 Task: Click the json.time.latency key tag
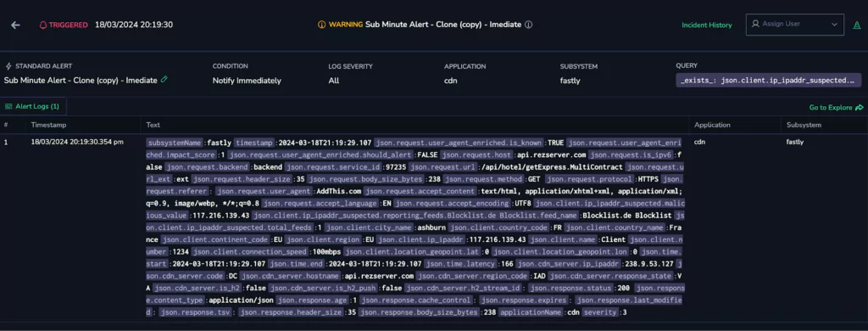pyautogui.click(x=461, y=264)
